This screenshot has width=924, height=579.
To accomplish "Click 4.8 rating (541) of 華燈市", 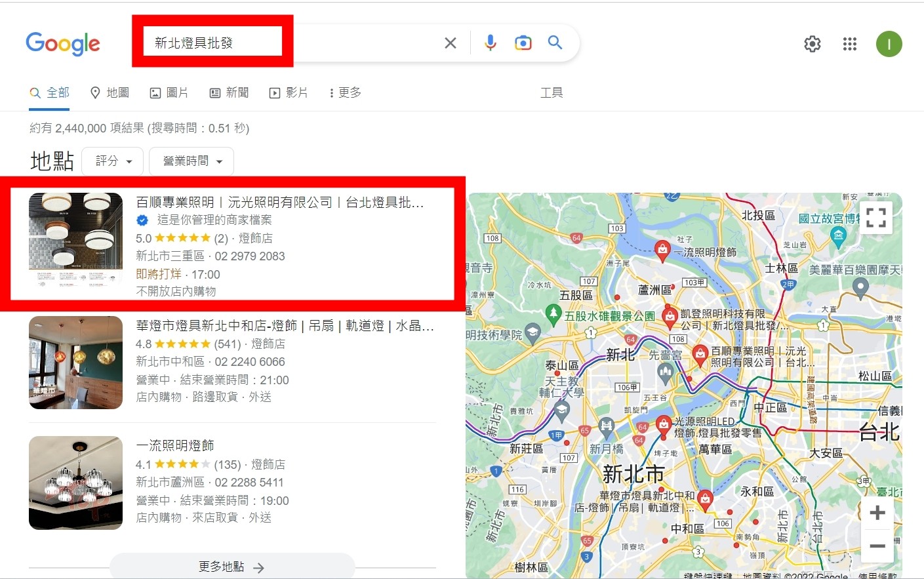I will coord(188,344).
